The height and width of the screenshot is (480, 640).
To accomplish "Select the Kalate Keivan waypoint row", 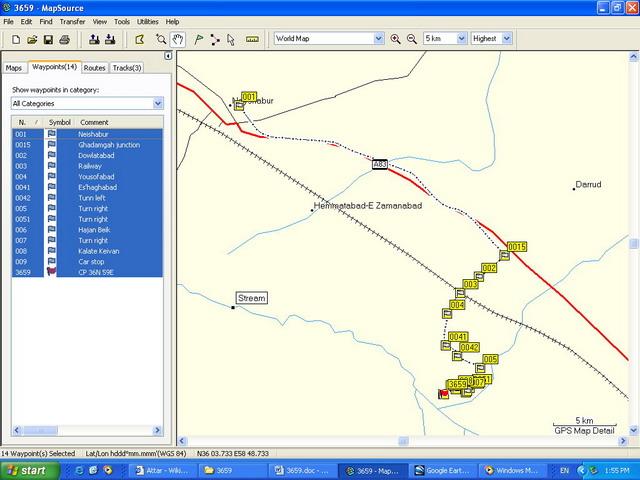I will click(x=87, y=251).
